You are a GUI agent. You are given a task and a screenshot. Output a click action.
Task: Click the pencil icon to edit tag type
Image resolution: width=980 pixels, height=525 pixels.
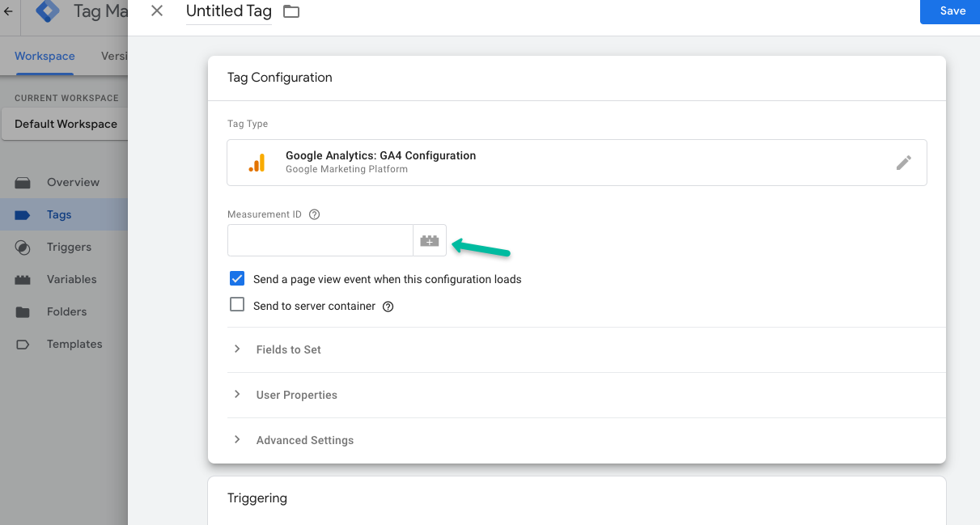tap(904, 163)
